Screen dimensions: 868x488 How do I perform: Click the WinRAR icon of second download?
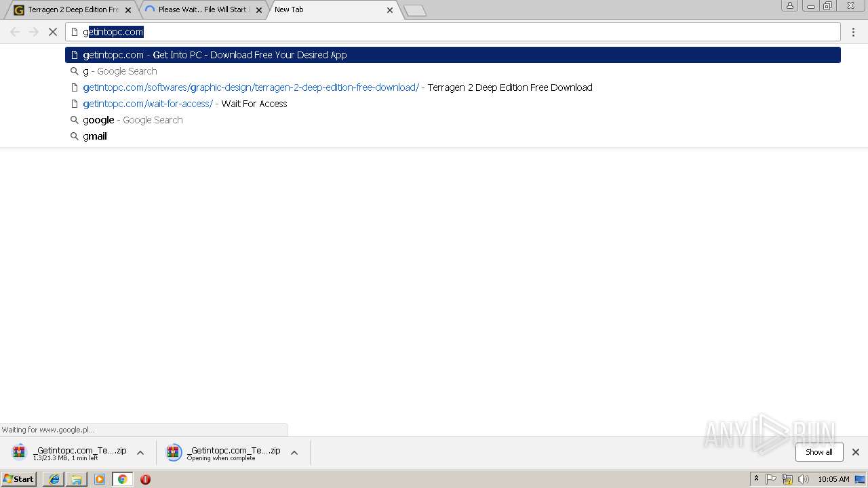(174, 453)
